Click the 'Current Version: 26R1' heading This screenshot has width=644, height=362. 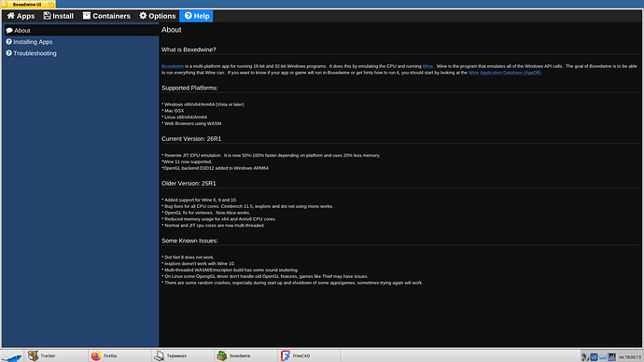[191, 139]
